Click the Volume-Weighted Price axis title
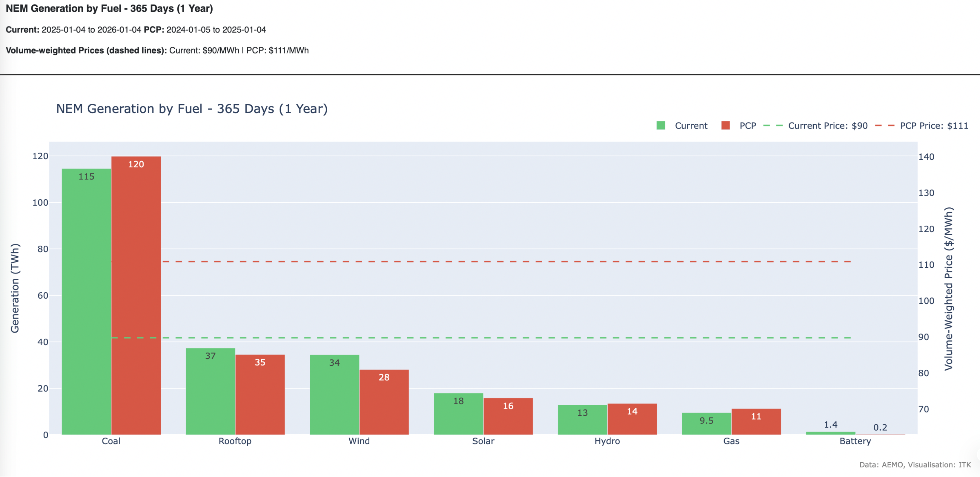The height and width of the screenshot is (477, 980). pyautogui.click(x=948, y=288)
